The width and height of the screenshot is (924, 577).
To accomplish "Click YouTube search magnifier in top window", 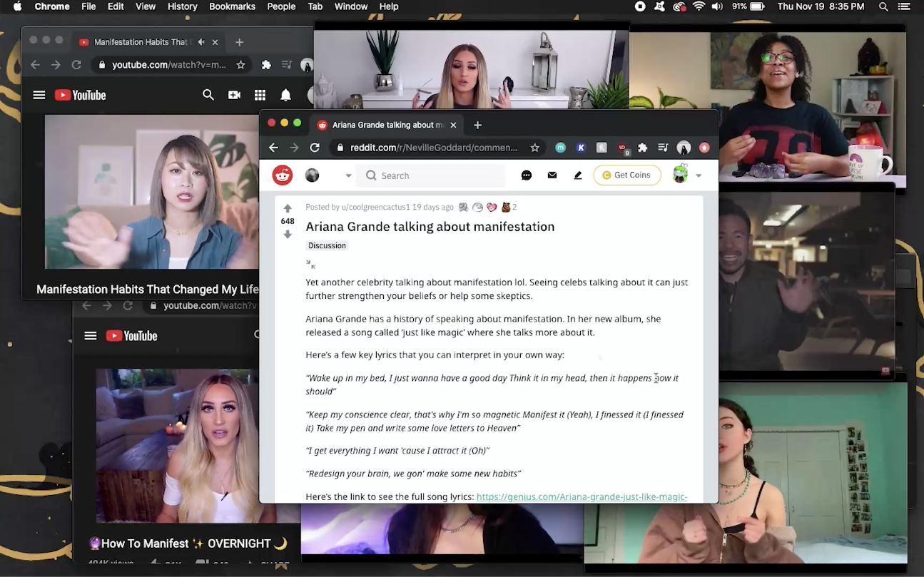I will click(x=208, y=95).
